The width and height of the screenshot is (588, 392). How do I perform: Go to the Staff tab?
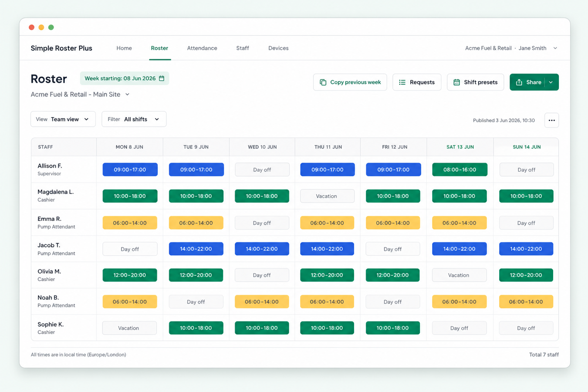pyautogui.click(x=243, y=48)
